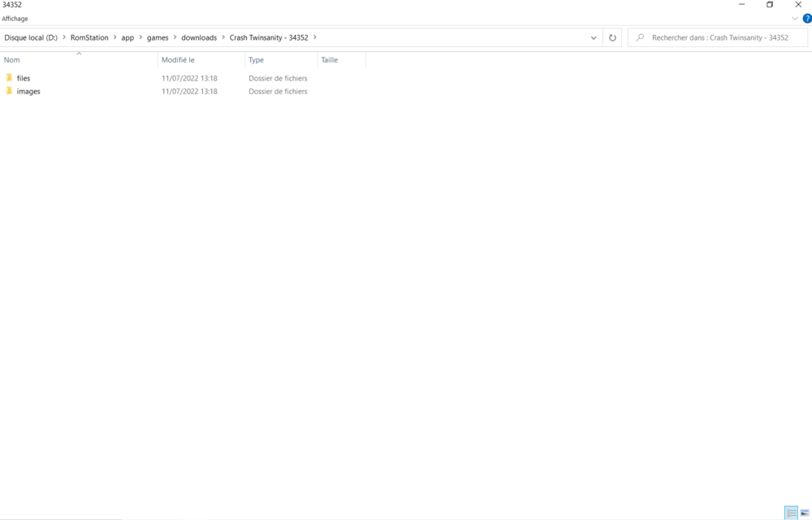Click the refresh button beside the address bar
Viewport: 812px width, 520px height.
(612, 37)
